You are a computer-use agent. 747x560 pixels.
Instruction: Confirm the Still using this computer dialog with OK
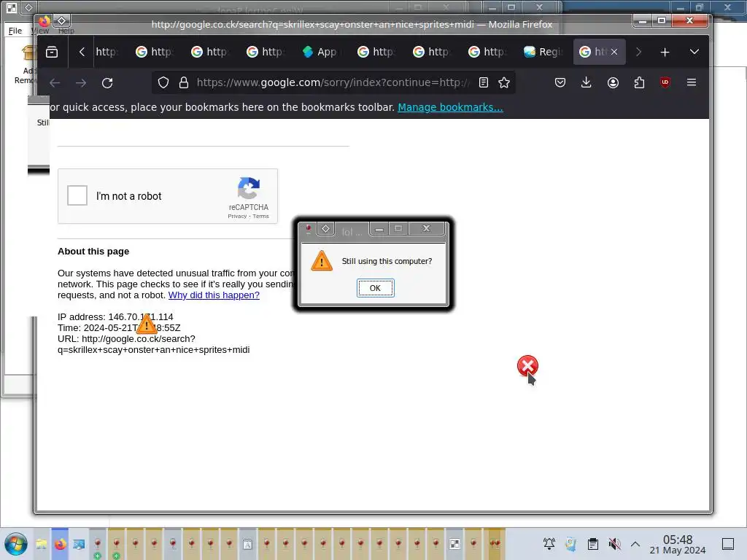pos(376,288)
